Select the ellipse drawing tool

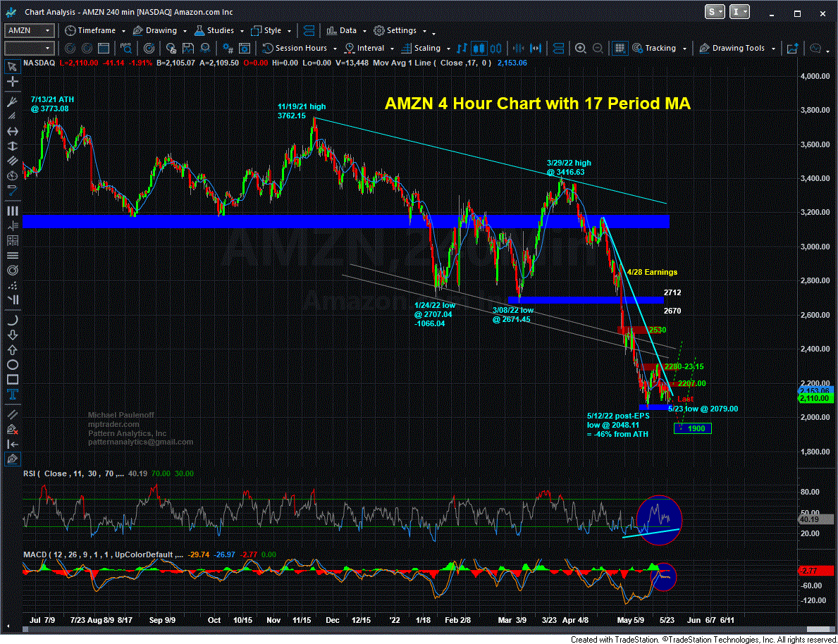12,365
